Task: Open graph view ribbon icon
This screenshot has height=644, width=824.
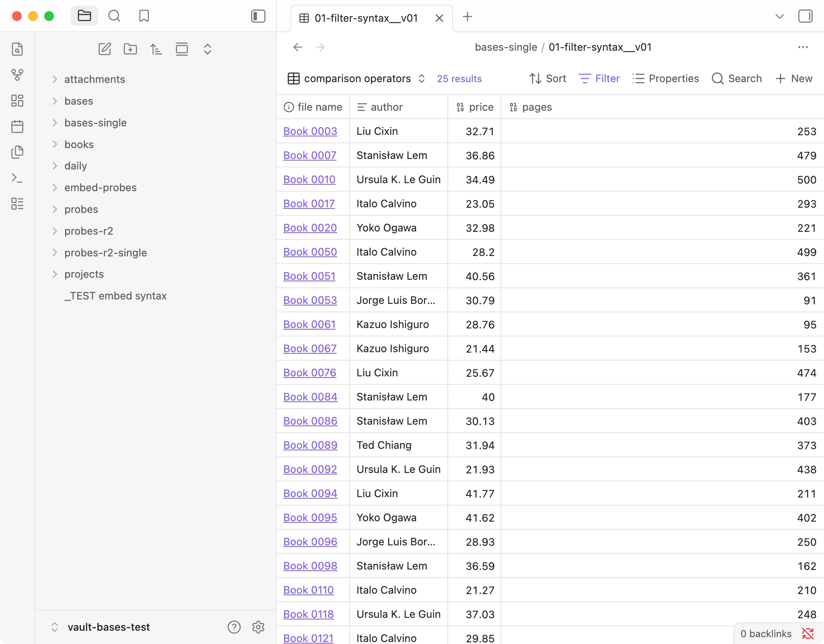Action: coord(17,75)
